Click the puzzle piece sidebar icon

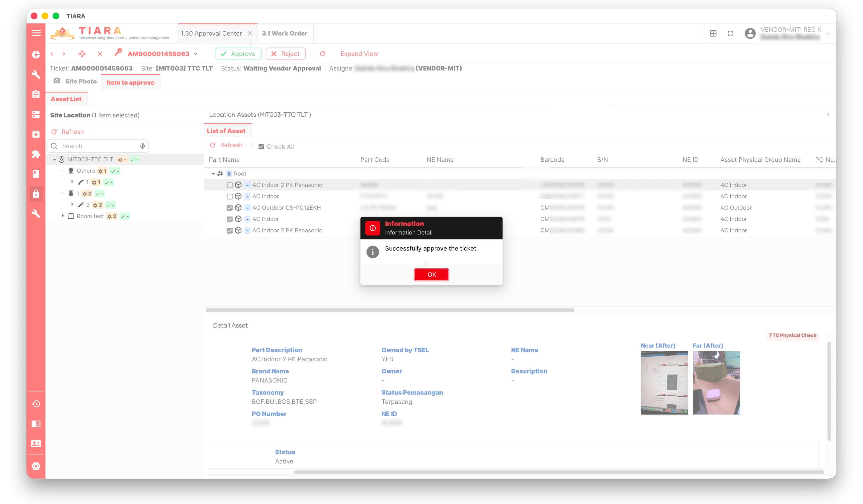pos(36,154)
